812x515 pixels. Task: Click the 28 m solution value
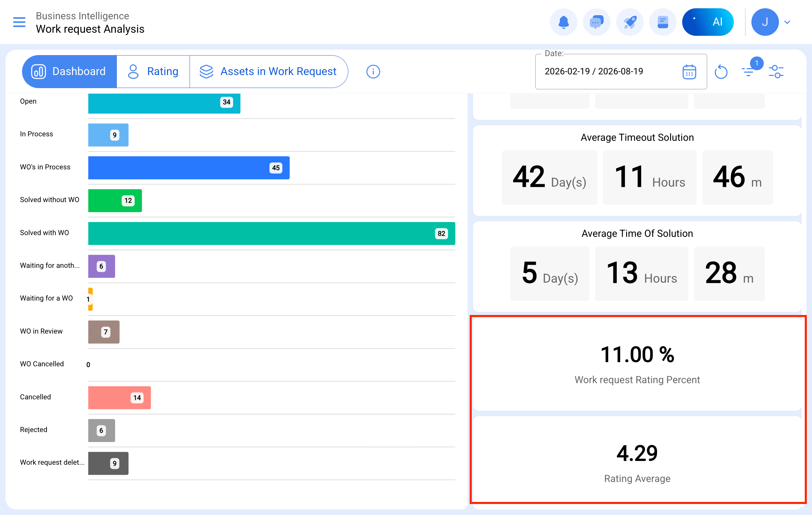(x=729, y=274)
